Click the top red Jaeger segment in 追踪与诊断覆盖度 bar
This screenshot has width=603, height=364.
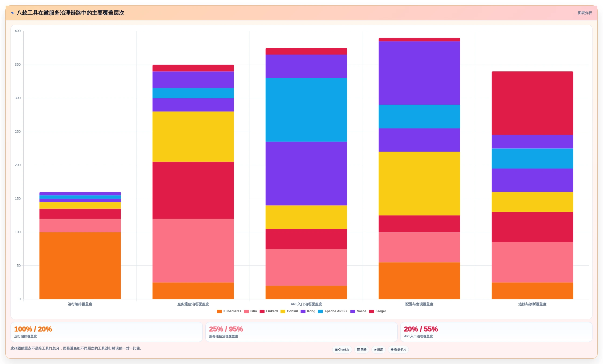(x=532, y=103)
